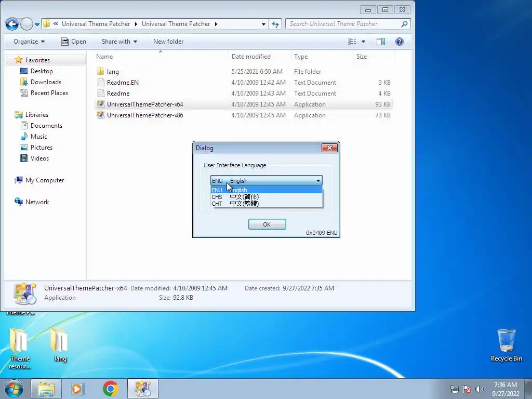Open Music library
This screenshot has height=399, width=532.
point(38,137)
